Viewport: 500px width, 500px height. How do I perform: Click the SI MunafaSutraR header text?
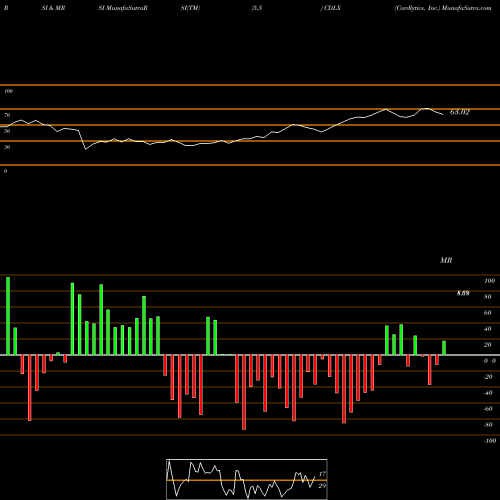(123, 8)
